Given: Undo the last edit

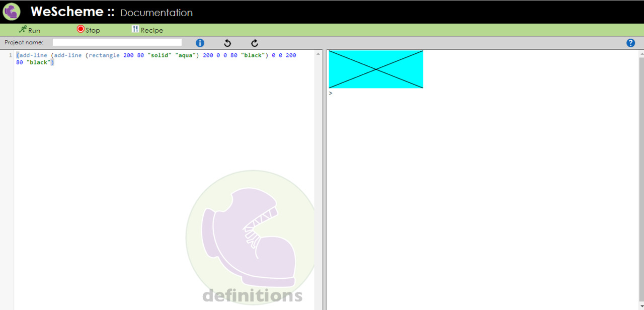Looking at the screenshot, I should click(227, 43).
